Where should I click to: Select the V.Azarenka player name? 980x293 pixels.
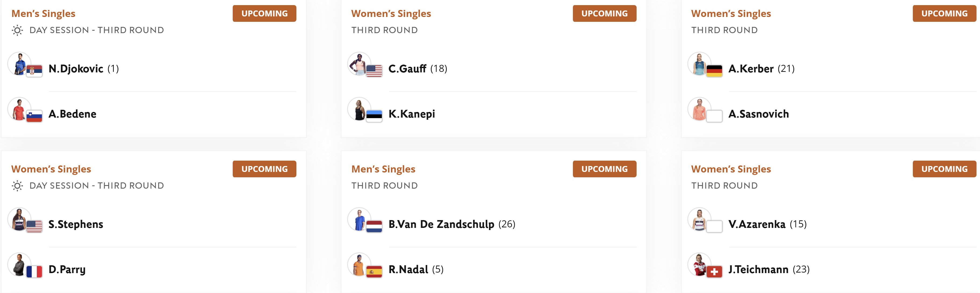pos(757,224)
